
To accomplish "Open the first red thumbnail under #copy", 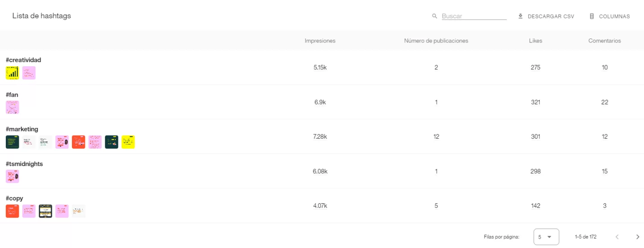I will tap(13, 211).
